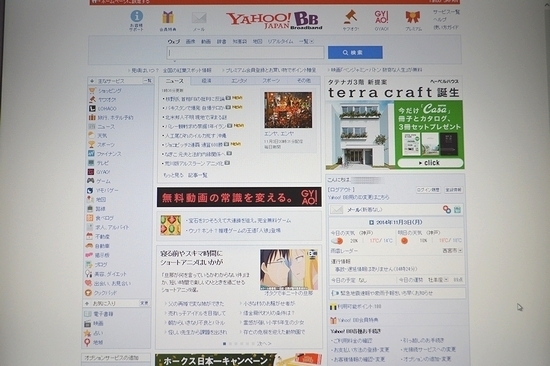Open the mail envelope icon beside メール(新着なし)
The width and height of the screenshot is (550, 366).
coord(337,210)
